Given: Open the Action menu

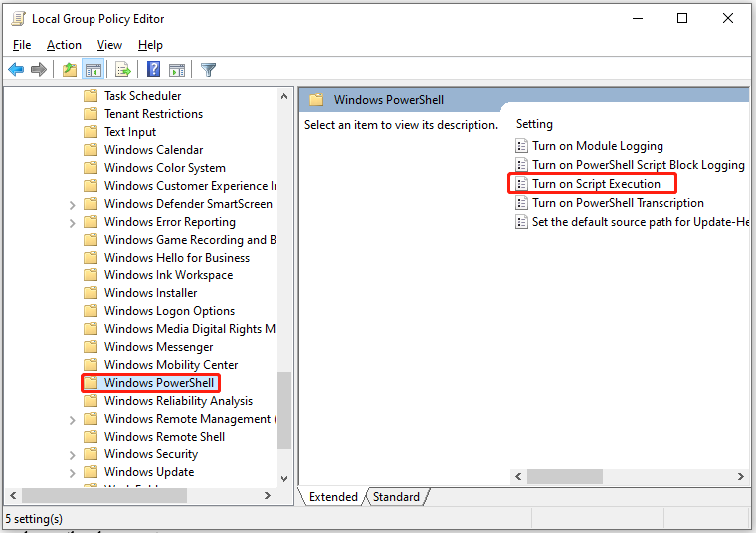Looking at the screenshot, I should pyautogui.click(x=64, y=45).
